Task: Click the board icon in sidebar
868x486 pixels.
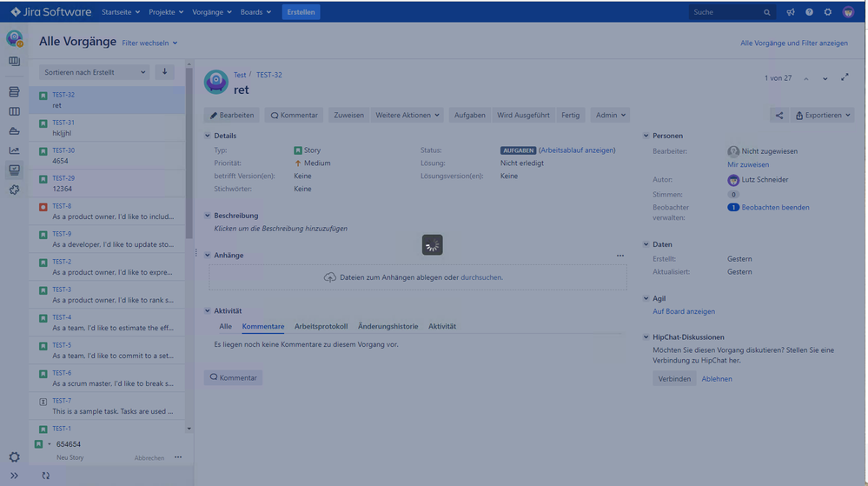Action: tap(15, 62)
